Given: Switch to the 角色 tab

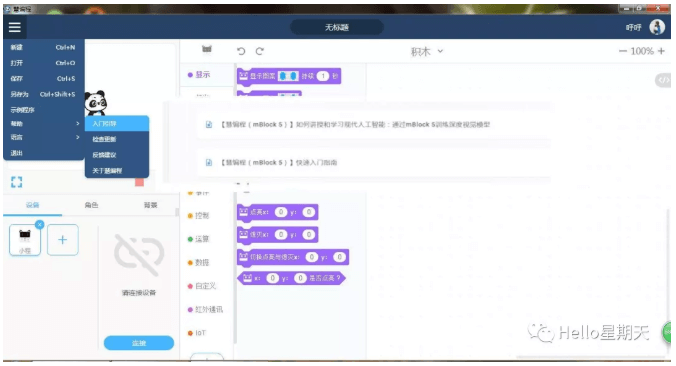Looking at the screenshot, I should click(x=91, y=205).
